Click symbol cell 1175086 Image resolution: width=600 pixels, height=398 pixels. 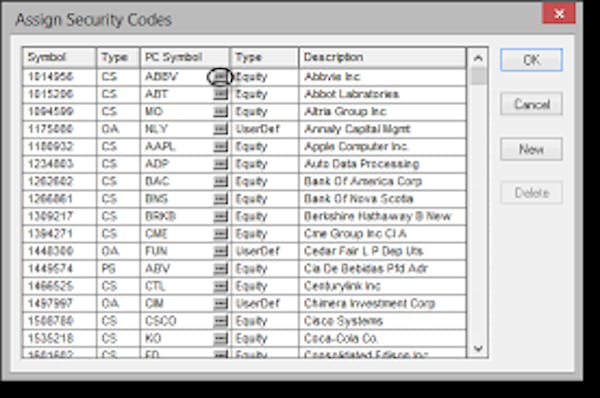59,129
